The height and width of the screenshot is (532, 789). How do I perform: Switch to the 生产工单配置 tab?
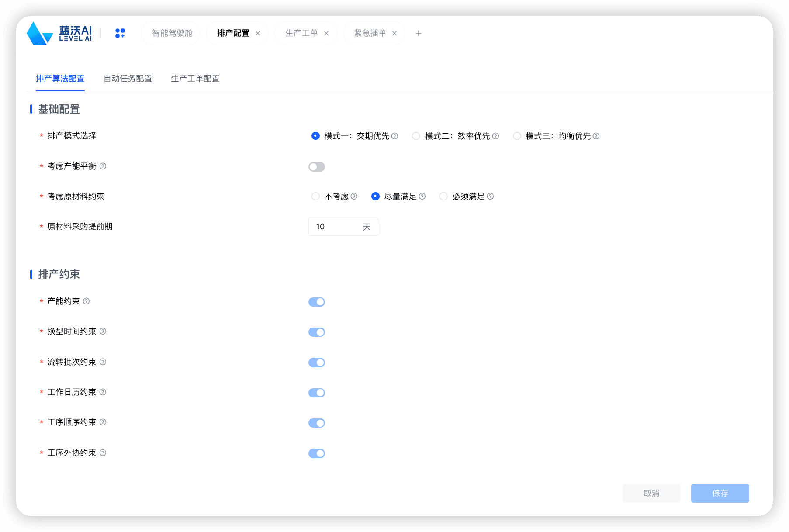click(x=195, y=79)
